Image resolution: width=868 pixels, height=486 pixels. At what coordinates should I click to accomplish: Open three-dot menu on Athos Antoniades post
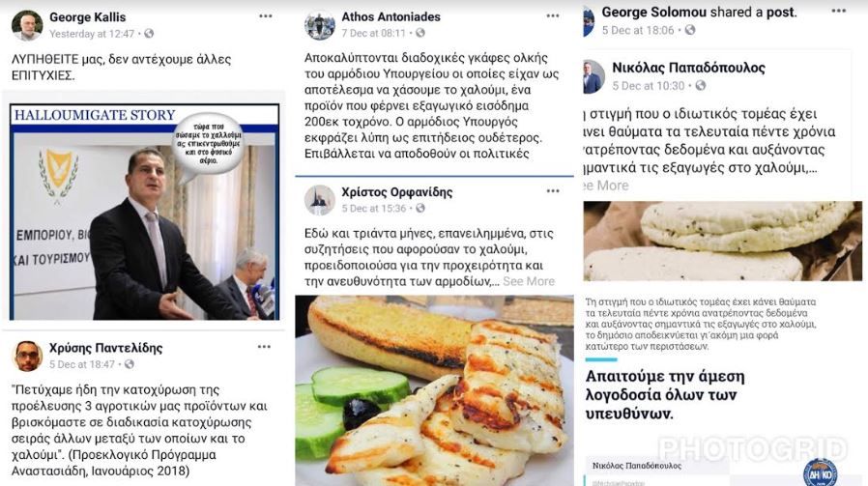[553, 16]
